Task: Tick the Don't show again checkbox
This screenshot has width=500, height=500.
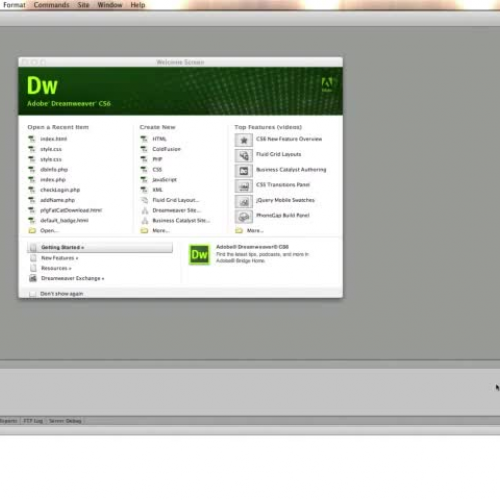Action: [x=32, y=294]
